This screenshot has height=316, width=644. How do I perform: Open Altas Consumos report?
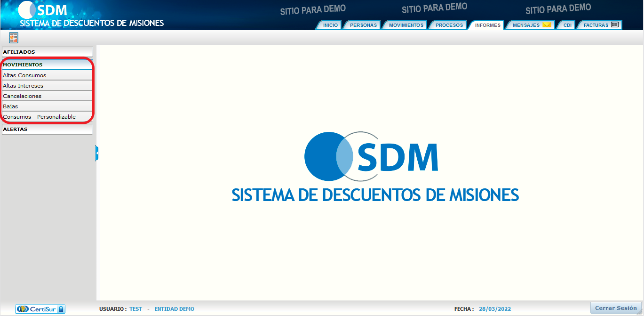[x=48, y=75]
